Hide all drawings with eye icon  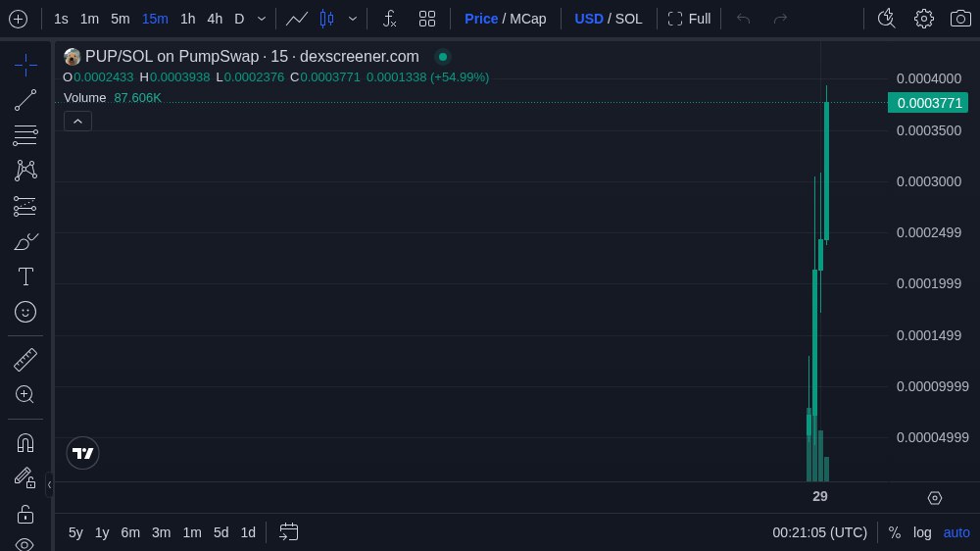(25, 543)
